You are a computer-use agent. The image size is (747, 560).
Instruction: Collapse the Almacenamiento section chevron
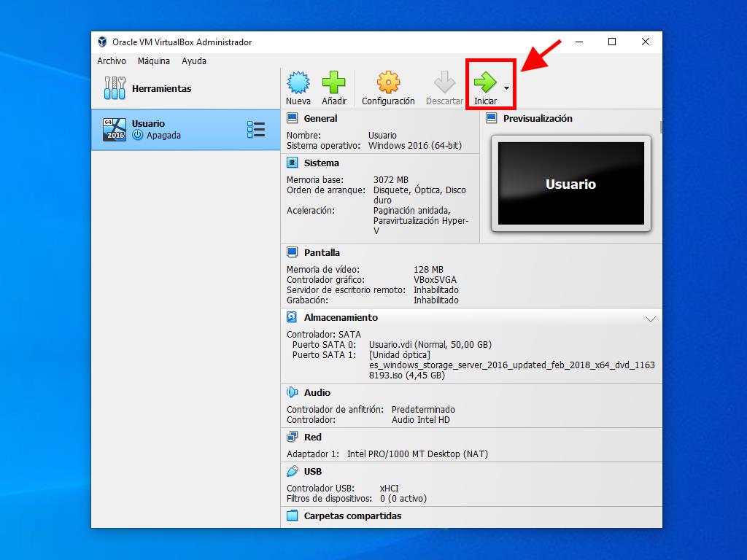coord(651,319)
